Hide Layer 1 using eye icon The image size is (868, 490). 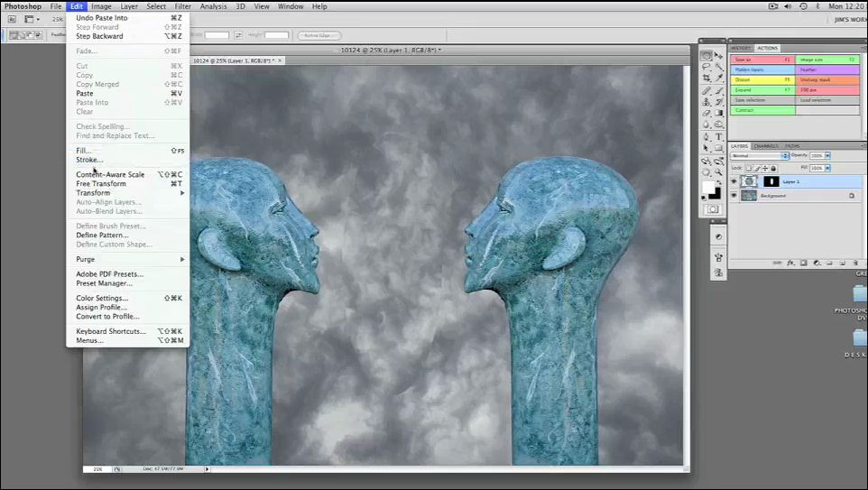(734, 181)
